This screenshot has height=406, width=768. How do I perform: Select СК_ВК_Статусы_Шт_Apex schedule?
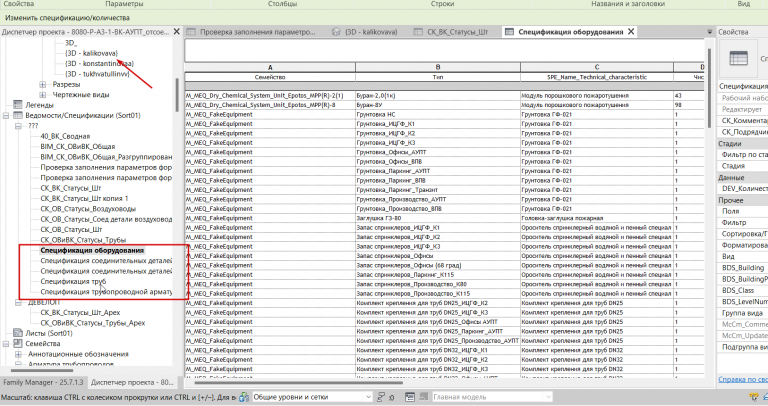[x=80, y=312]
